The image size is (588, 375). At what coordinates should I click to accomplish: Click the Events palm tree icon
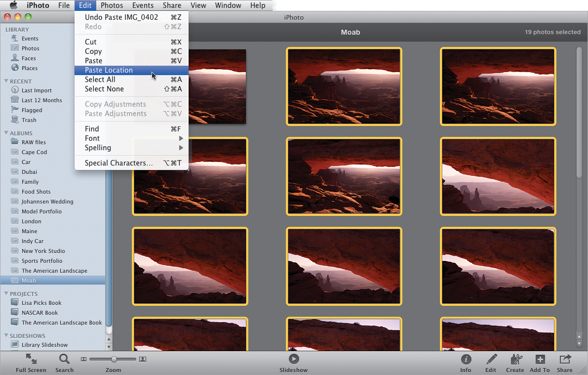point(15,38)
